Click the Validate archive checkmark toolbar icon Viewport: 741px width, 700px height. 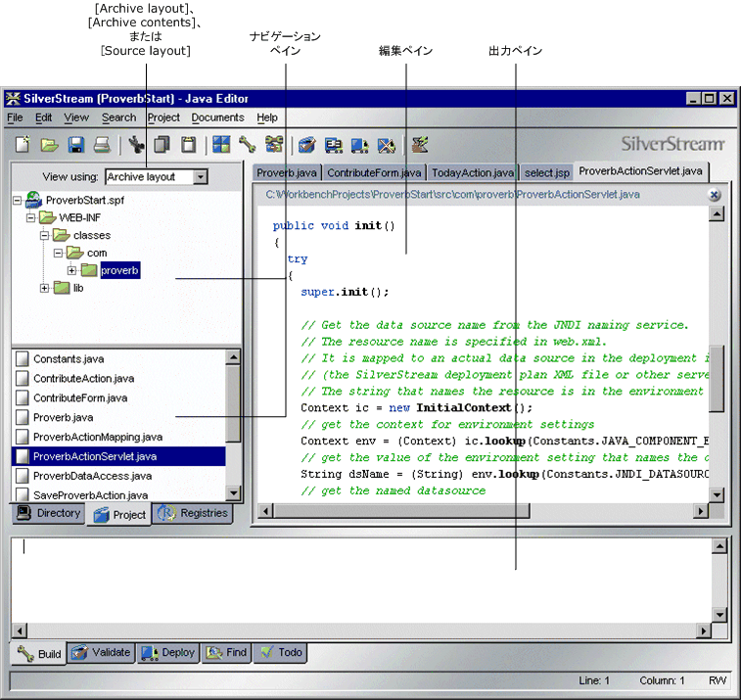tap(307, 145)
